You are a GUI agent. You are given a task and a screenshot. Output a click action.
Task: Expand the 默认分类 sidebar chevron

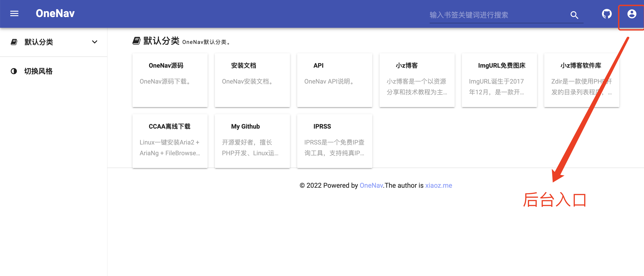[x=94, y=42]
